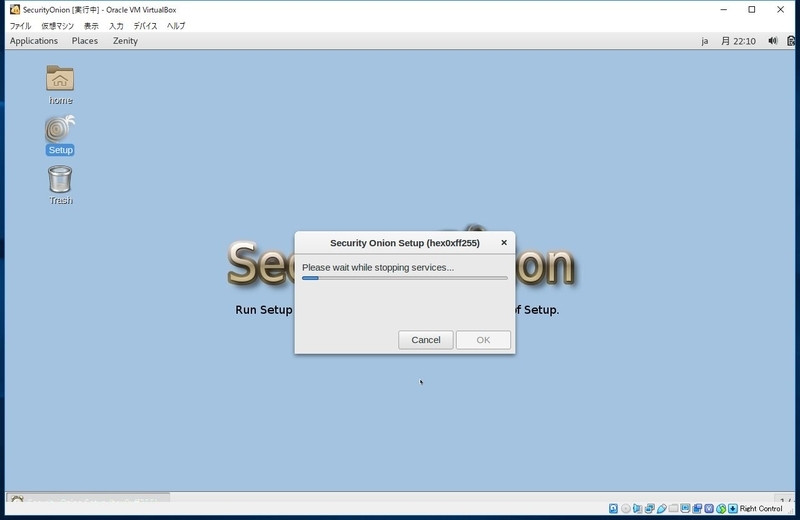Screen dimensions: 800x520
Task: Open the clock showing 月 22:10
Action: [738, 41]
